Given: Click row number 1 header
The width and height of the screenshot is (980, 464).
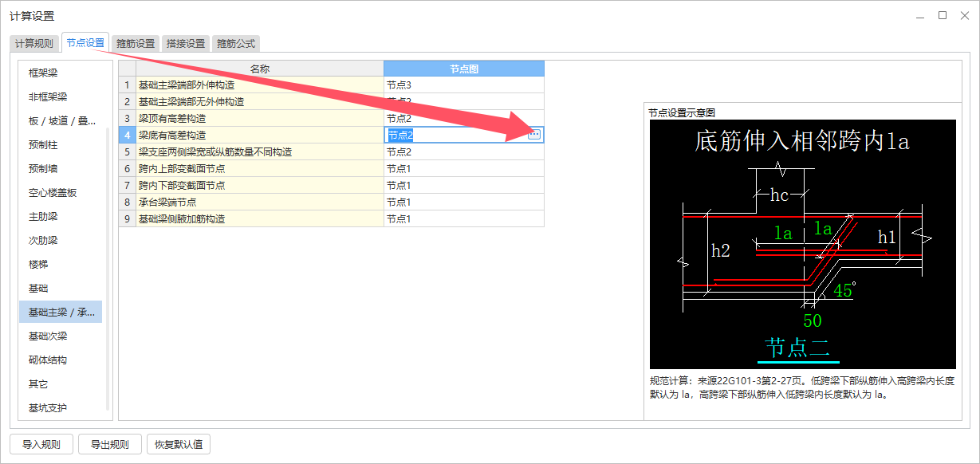Looking at the screenshot, I should [x=128, y=85].
